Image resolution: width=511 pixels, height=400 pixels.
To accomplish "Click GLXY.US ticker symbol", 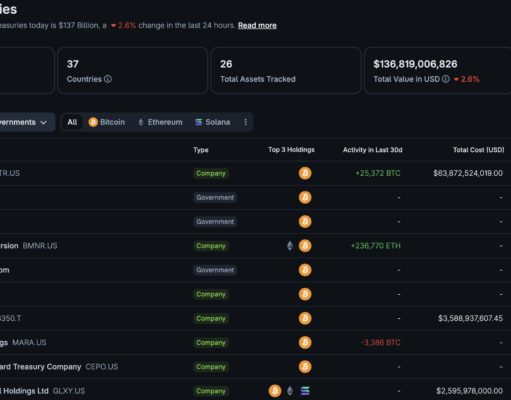I will pos(69,391).
